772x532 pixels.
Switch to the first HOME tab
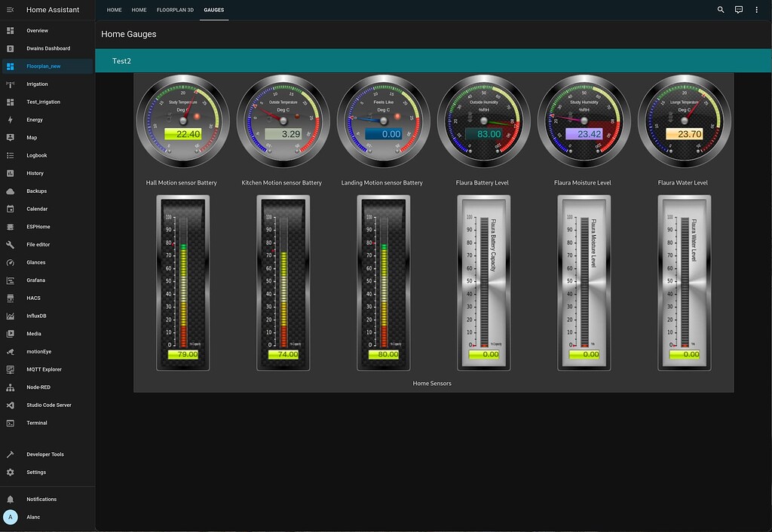tap(114, 10)
